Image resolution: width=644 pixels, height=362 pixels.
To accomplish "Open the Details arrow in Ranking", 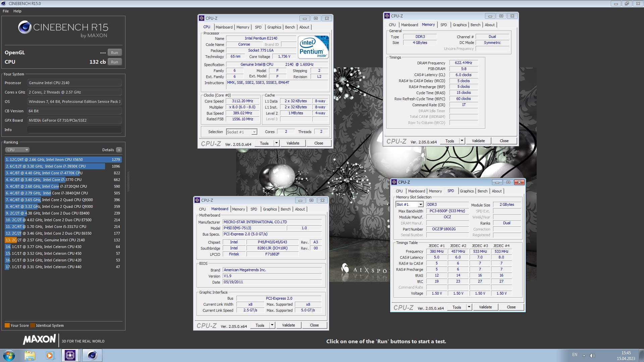I will 119,150.
